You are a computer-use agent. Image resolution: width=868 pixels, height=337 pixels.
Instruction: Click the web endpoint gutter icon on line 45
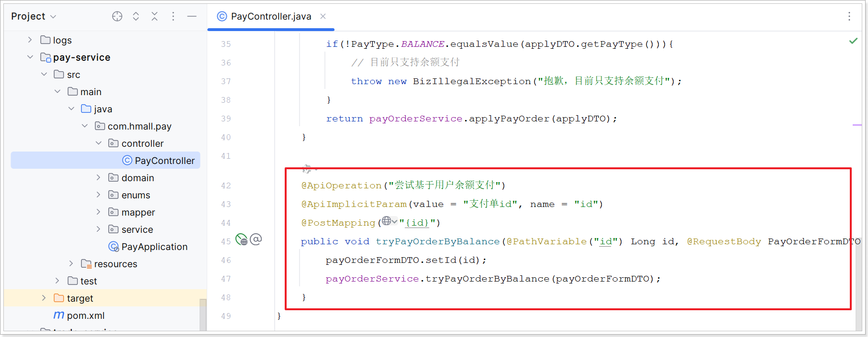coord(242,239)
